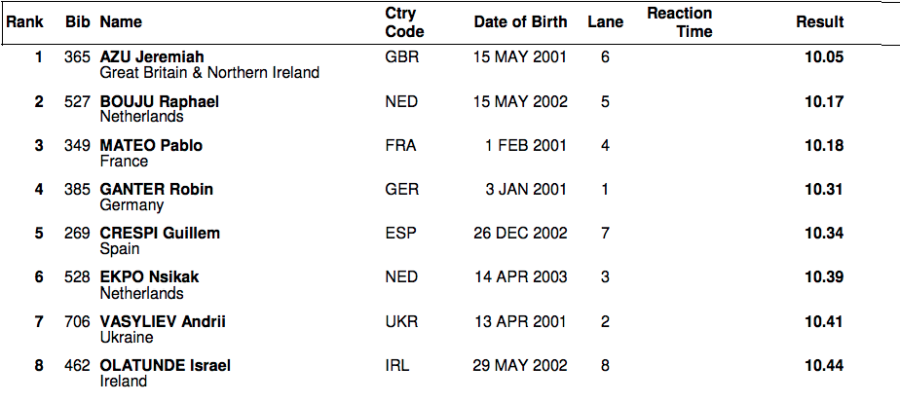Click the Rank column header
The image size is (900, 403).
coord(25,21)
